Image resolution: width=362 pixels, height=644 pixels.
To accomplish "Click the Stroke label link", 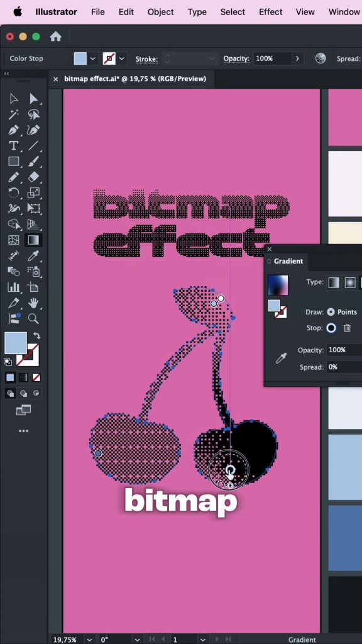I will tap(146, 59).
